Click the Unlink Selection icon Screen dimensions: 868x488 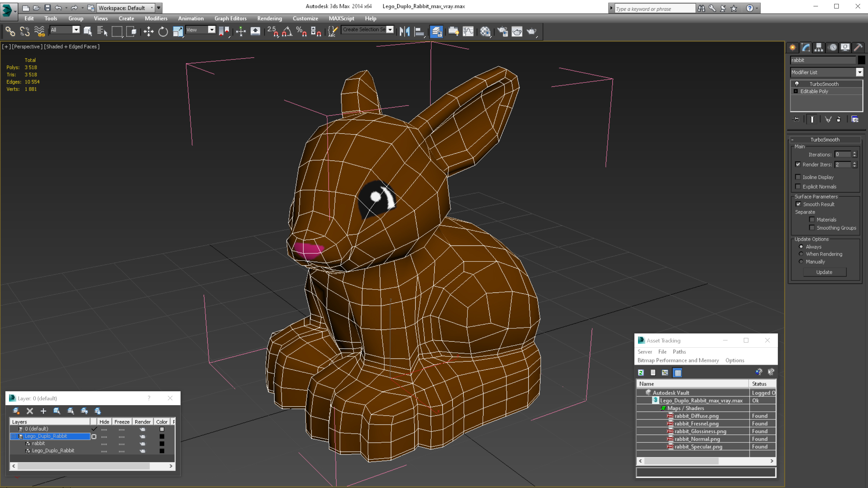coord(25,31)
